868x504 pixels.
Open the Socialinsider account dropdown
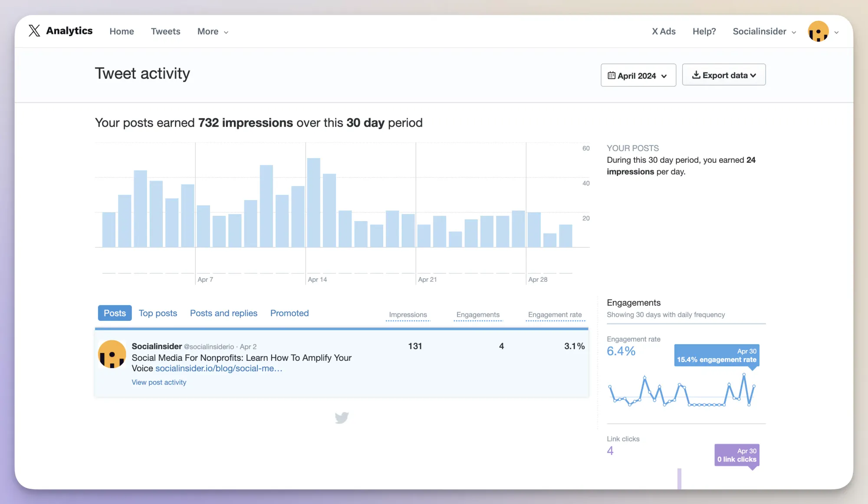pos(764,31)
